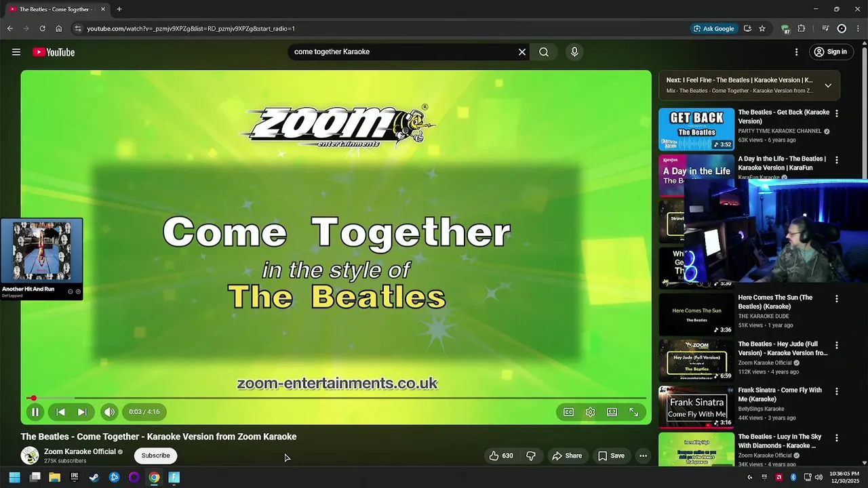Close 'The Beatles - Come Together' tab
The width and height of the screenshot is (868, 488).
pos(103,9)
